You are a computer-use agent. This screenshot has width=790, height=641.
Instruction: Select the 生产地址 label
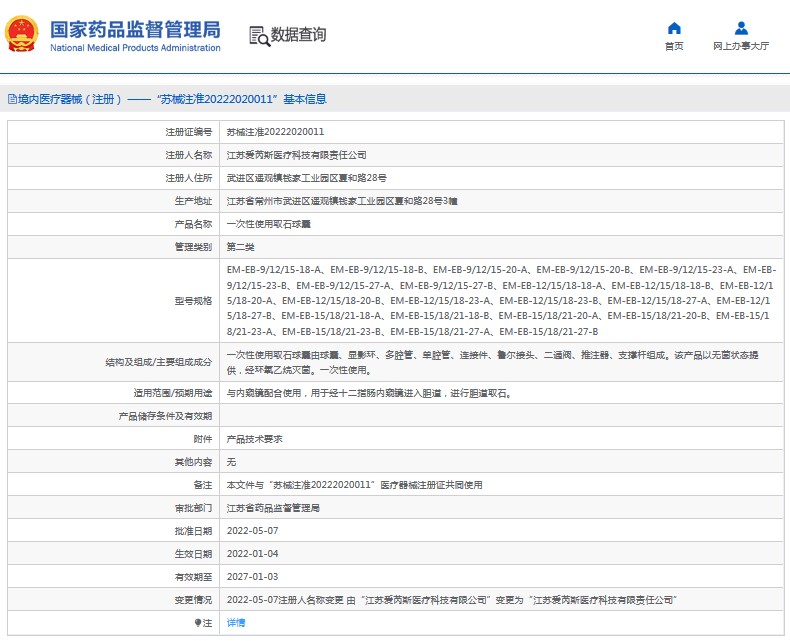tap(193, 201)
